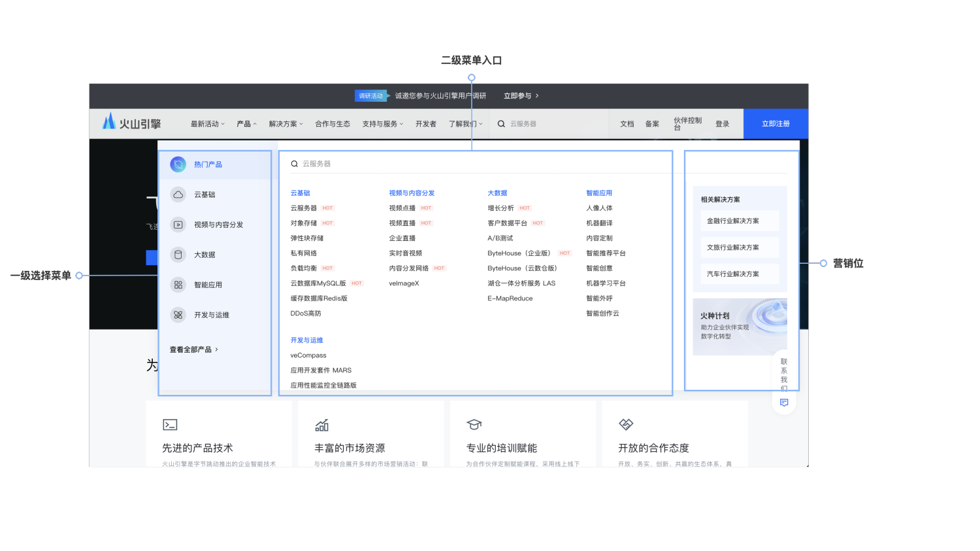
Task: Open the 汽车行业解决方案 card
Action: pos(740,274)
